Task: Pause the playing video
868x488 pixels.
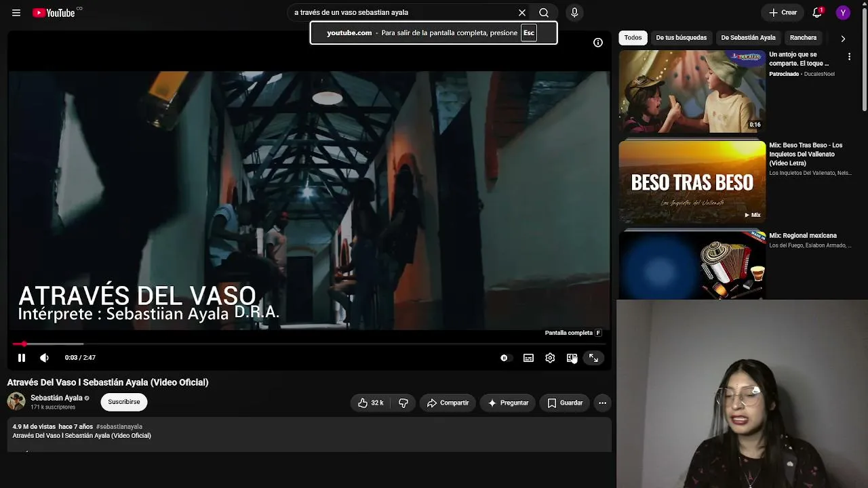Action: click(x=22, y=358)
